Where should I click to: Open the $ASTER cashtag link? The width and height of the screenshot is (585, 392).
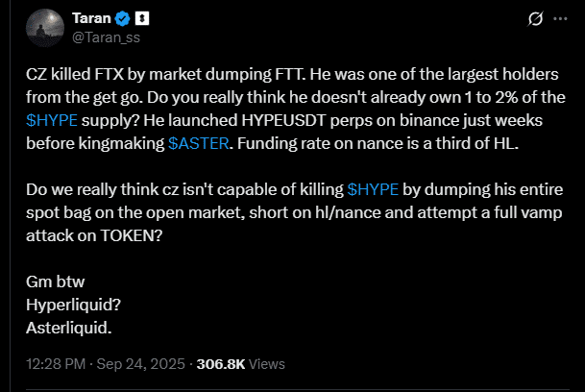tap(196, 143)
